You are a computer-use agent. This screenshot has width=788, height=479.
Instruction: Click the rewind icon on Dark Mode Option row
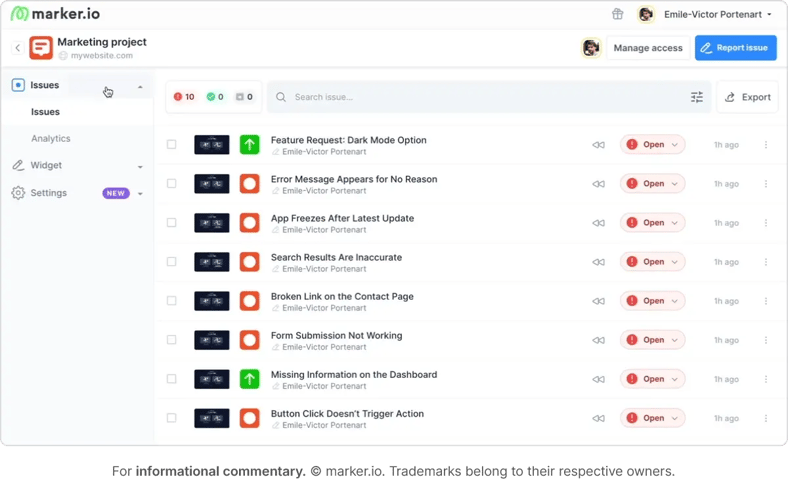(x=598, y=145)
